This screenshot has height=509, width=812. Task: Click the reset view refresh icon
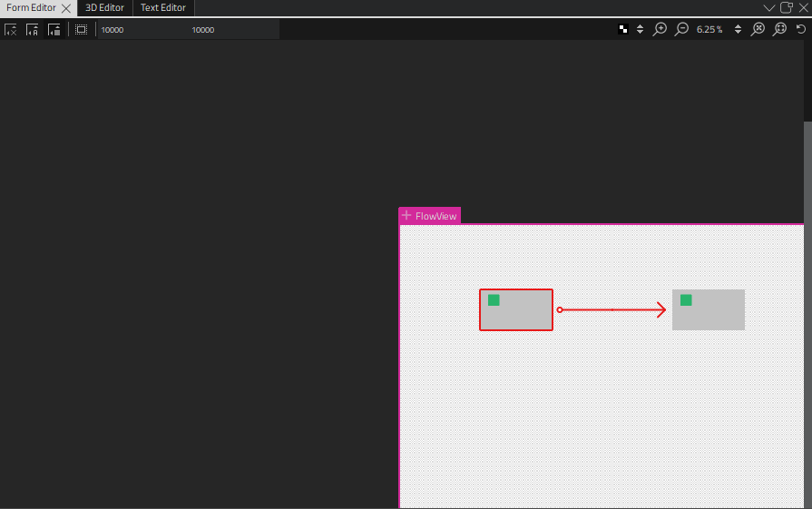800,29
